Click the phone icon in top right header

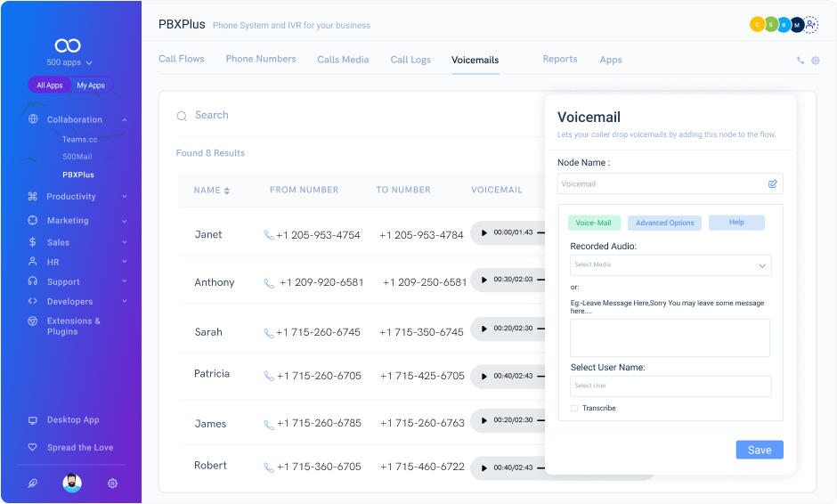pyautogui.click(x=800, y=61)
